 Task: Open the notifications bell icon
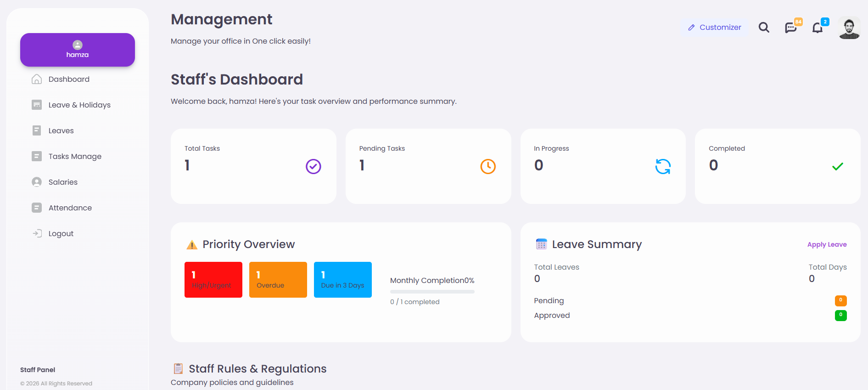818,28
